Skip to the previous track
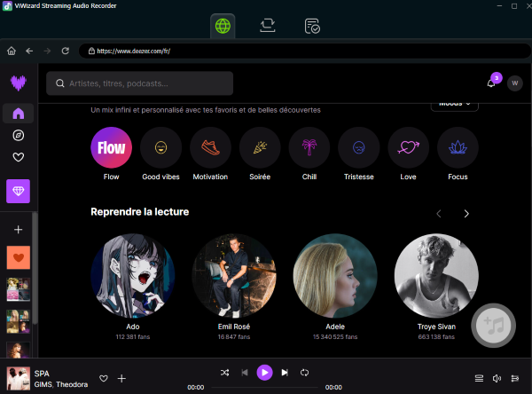532x394 pixels. pos(245,373)
